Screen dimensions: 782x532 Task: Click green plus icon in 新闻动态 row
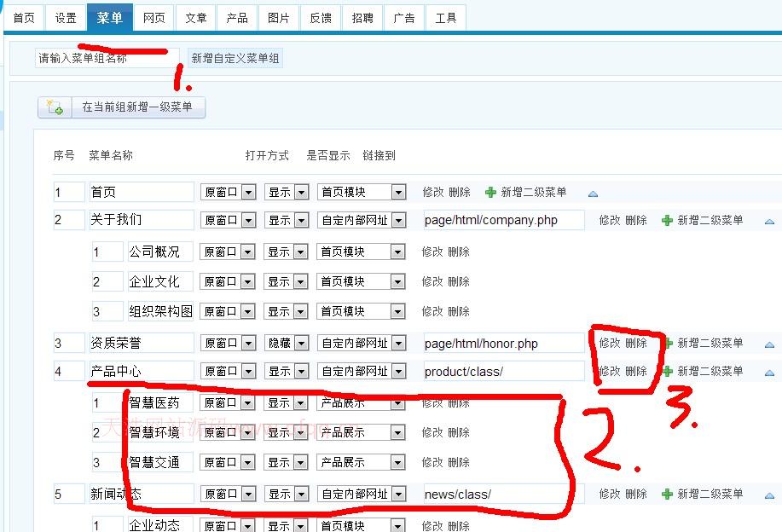667,494
